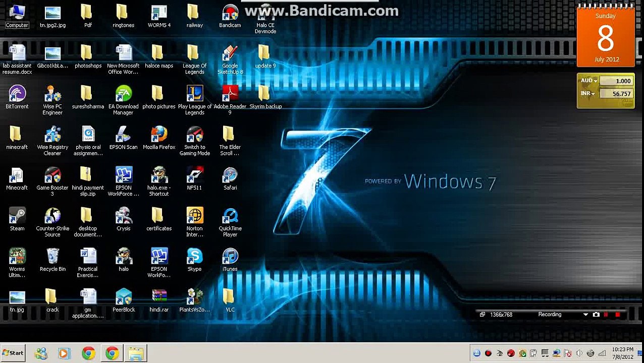Viewport: 644px width, 363px height.
Task: Open the Start menu
Action: (x=13, y=353)
